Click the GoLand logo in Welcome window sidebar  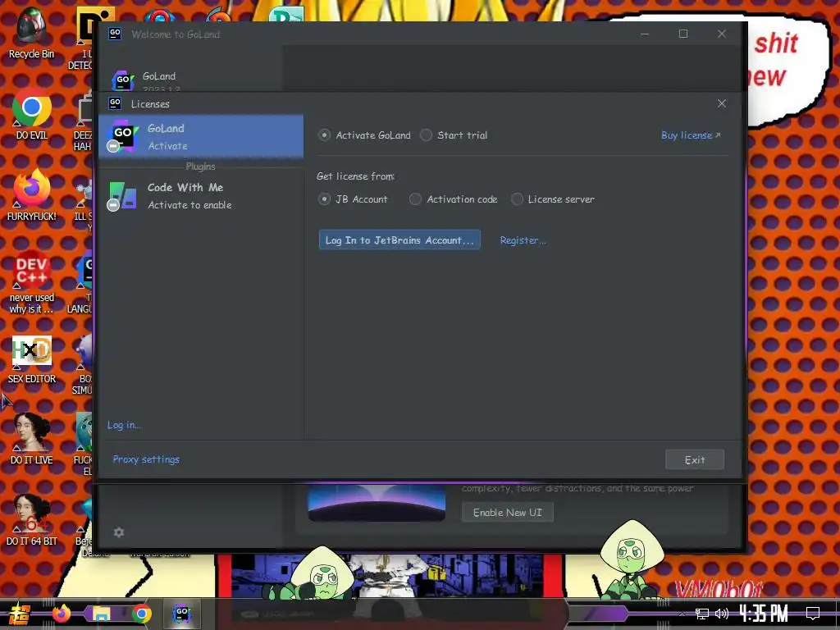[x=123, y=80]
